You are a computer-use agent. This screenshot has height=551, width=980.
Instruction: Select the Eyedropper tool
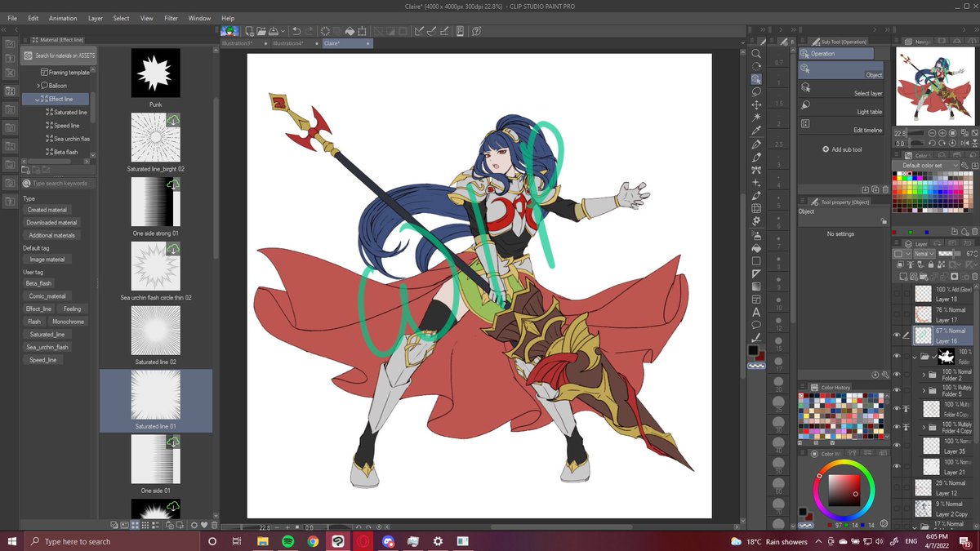[x=757, y=131]
